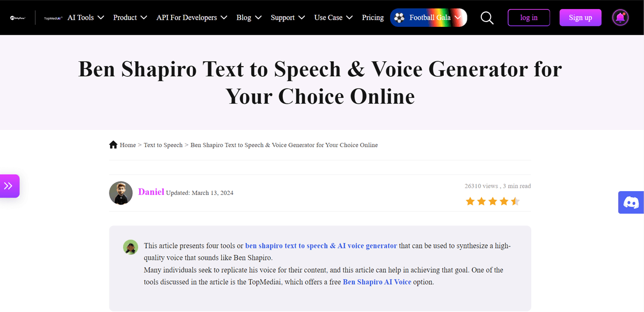Click the TopMediAi logo
Image resolution: width=644 pixels, height=312 pixels.
coord(53,18)
